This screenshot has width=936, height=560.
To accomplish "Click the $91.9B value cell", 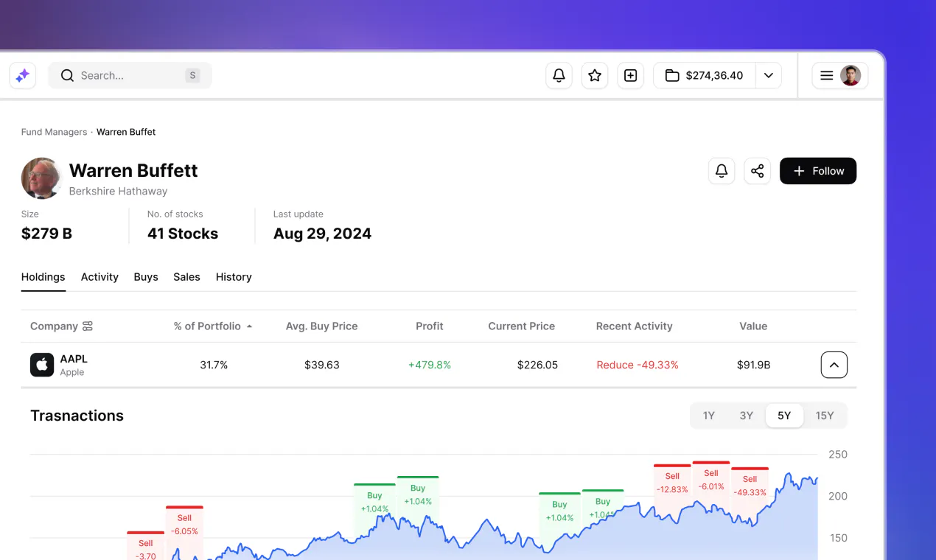I will coord(753,365).
